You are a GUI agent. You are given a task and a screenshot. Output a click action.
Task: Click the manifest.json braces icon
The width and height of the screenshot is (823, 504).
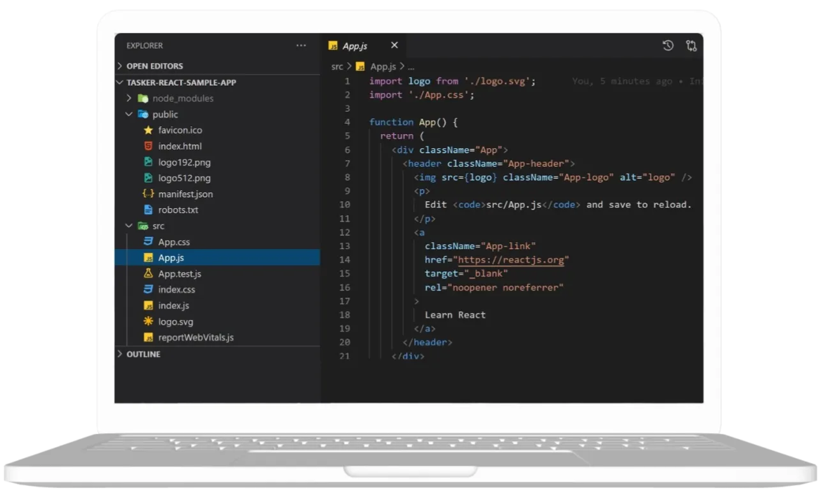tap(148, 194)
